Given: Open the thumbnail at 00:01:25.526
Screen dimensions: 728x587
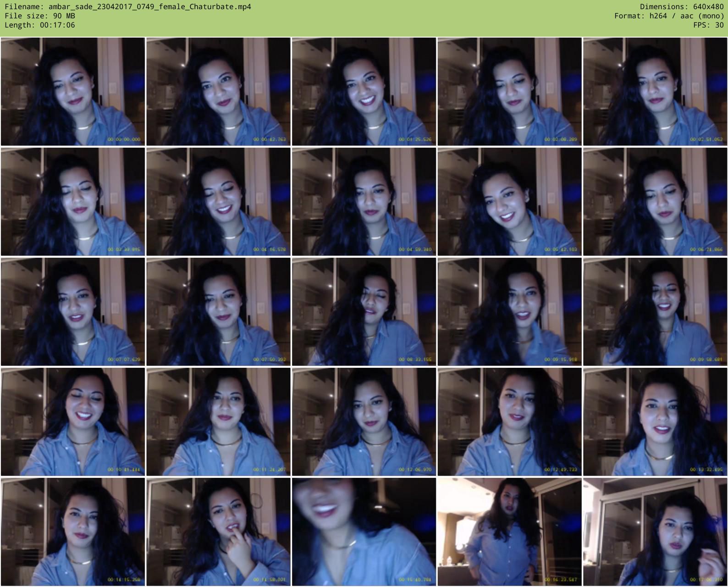Looking at the screenshot, I should point(364,92).
